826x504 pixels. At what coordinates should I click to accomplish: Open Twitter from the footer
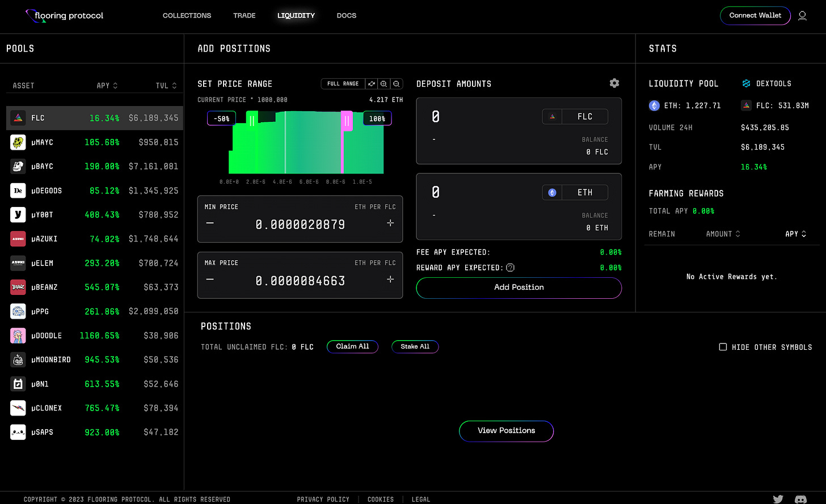coord(778,499)
